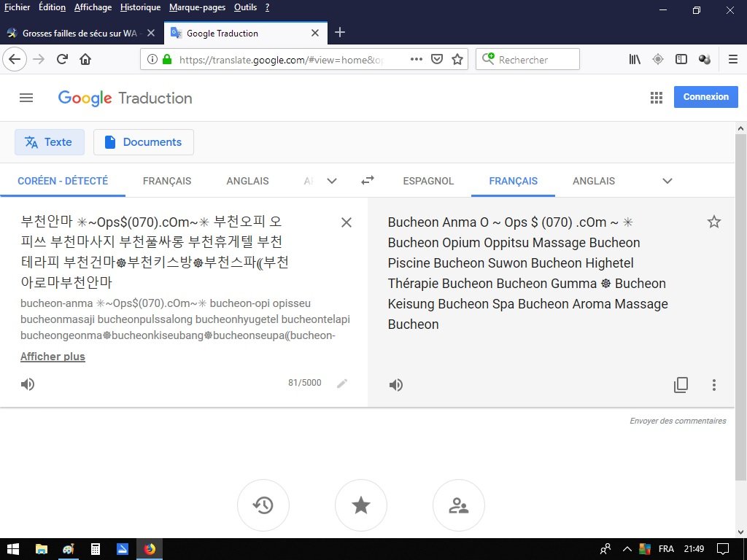747x560 pixels.
Task: Open the community contribution button
Action: coord(459,505)
